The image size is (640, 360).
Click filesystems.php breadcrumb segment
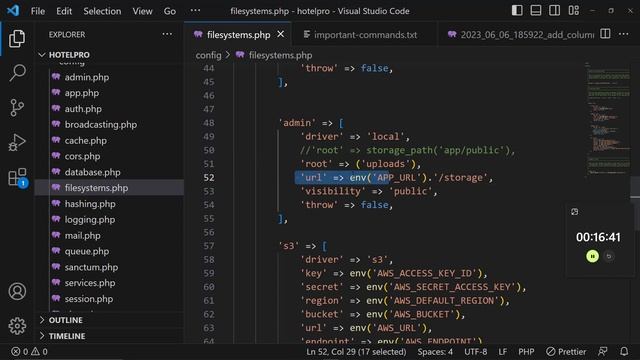click(280, 55)
